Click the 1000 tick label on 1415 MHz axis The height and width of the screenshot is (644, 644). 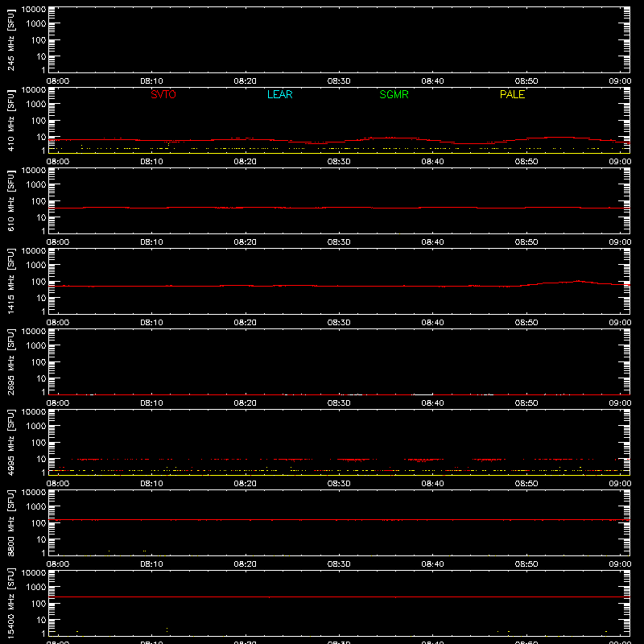click(x=36, y=266)
